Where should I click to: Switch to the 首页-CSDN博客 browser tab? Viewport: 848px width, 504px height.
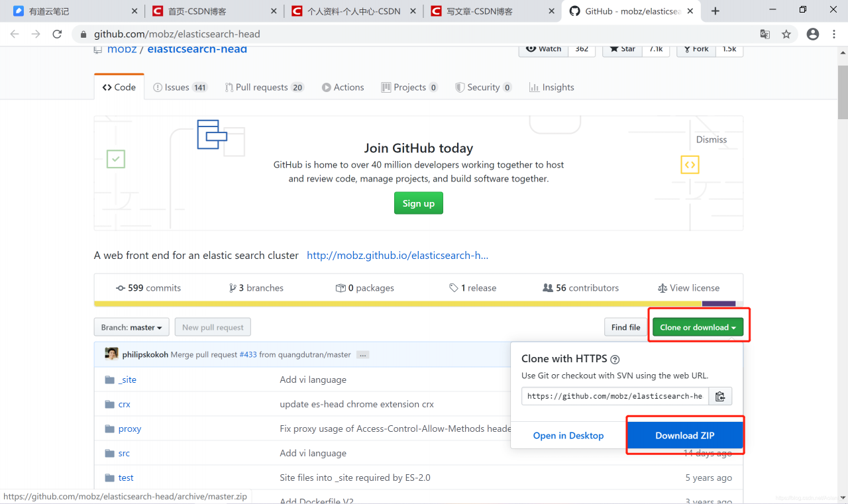coord(214,11)
